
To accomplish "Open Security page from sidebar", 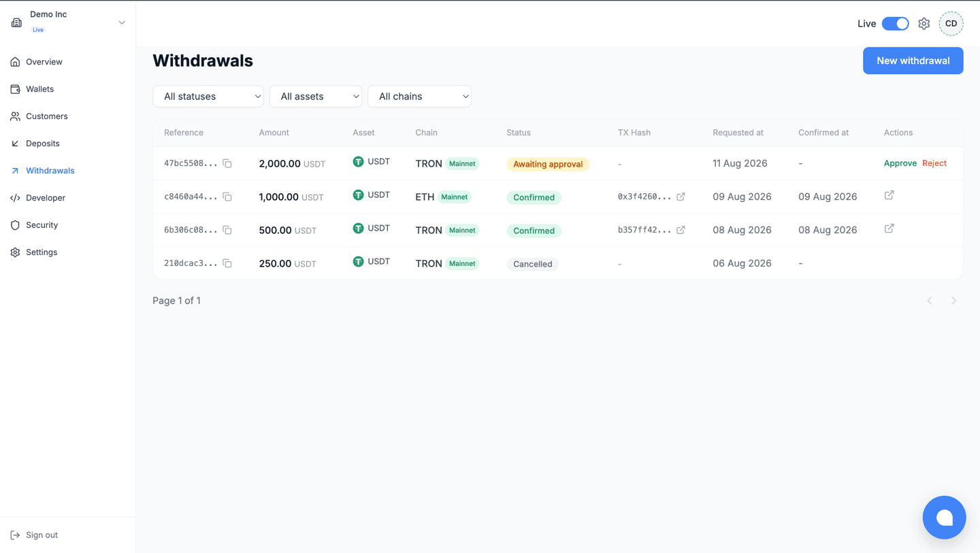I will [x=42, y=225].
